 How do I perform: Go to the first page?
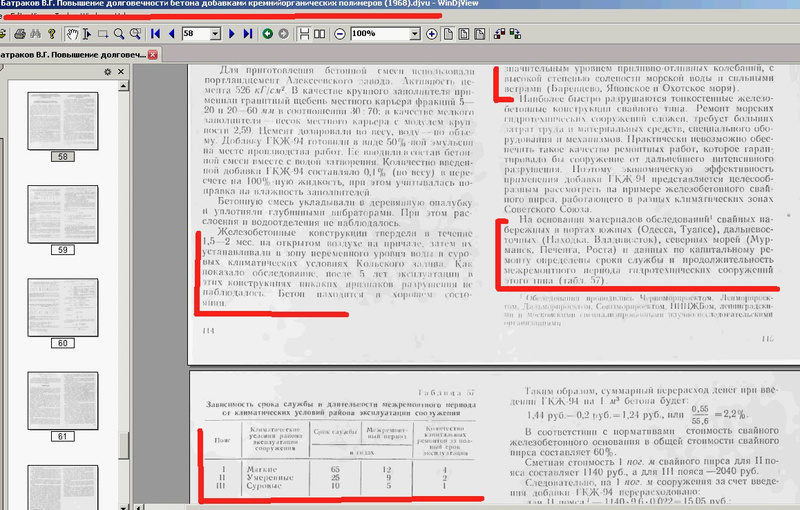(155, 34)
